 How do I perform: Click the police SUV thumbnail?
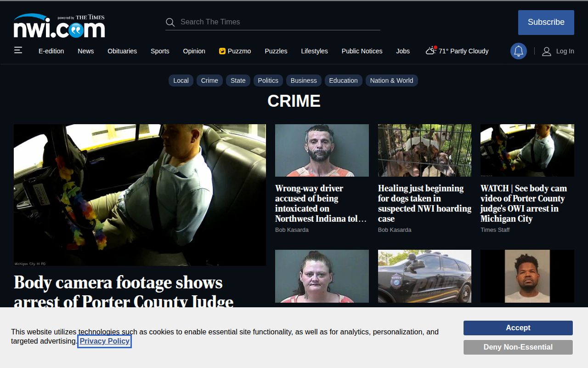[424, 276]
